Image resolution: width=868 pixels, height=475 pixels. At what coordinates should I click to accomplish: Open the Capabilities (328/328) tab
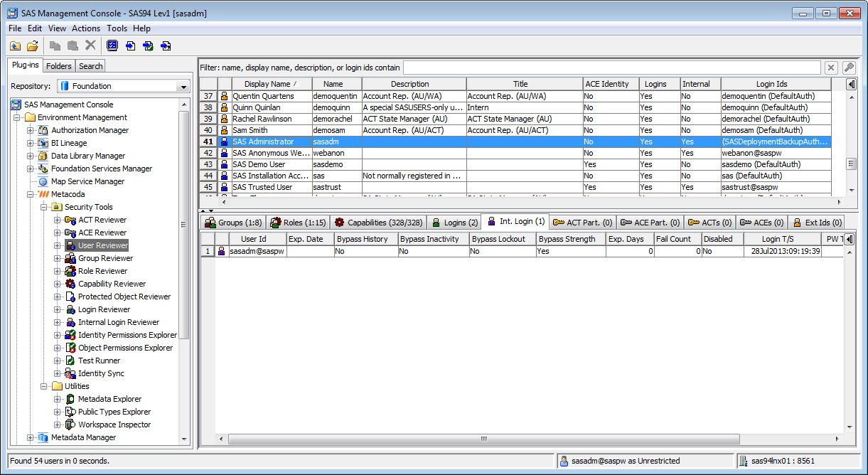tap(378, 223)
